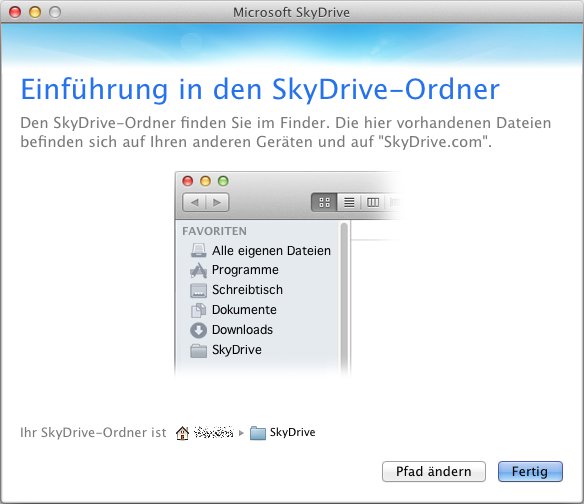Click the Finder forward arrow in illustration

(x=217, y=202)
